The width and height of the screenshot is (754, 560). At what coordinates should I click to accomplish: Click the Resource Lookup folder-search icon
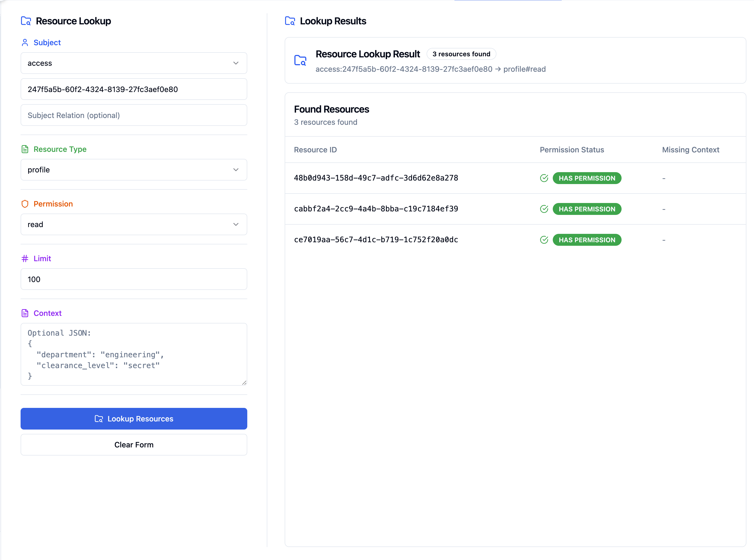coord(26,21)
